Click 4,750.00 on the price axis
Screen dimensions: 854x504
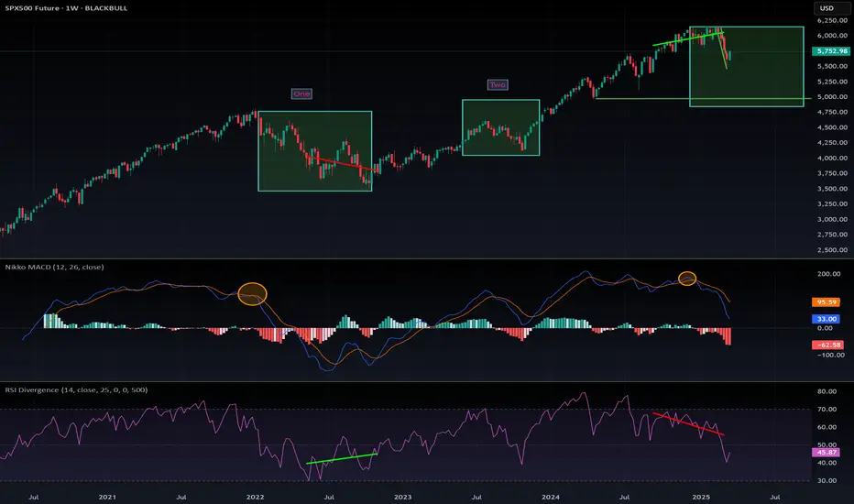click(832, 112)
